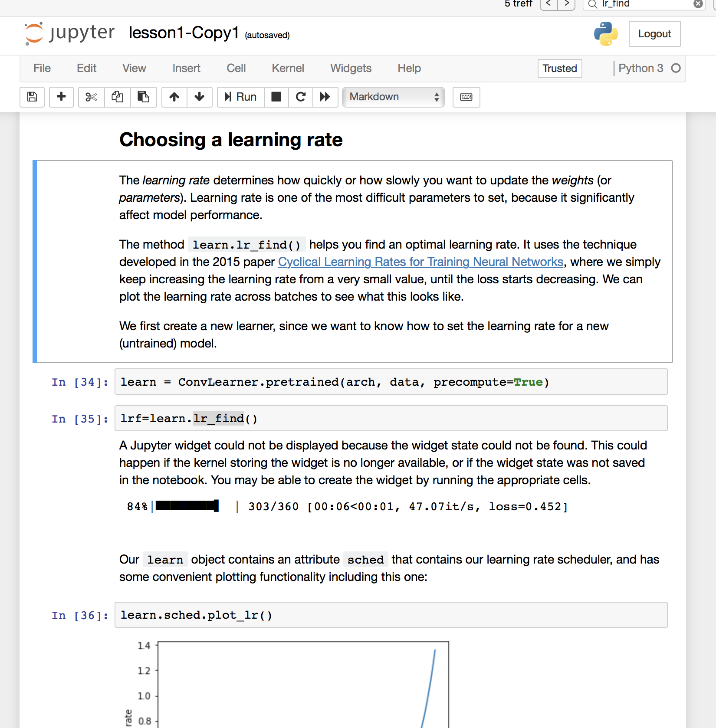Move the selected cell up

pyautogui.click(x=174, y=97)
